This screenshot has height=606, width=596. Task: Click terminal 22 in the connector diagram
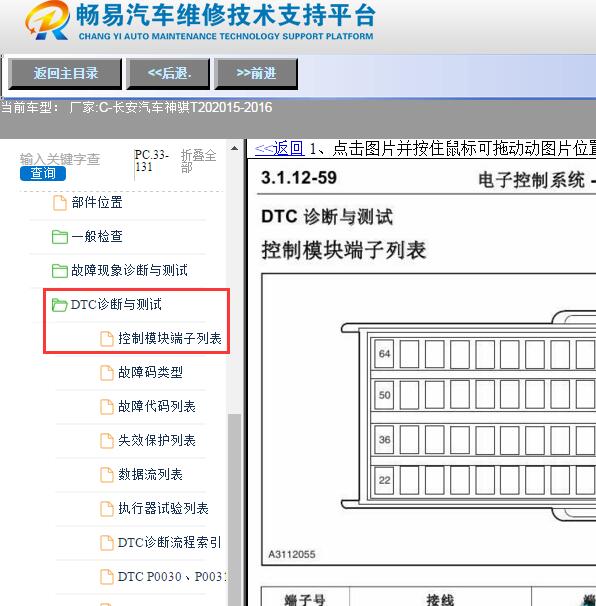point(384,480)
